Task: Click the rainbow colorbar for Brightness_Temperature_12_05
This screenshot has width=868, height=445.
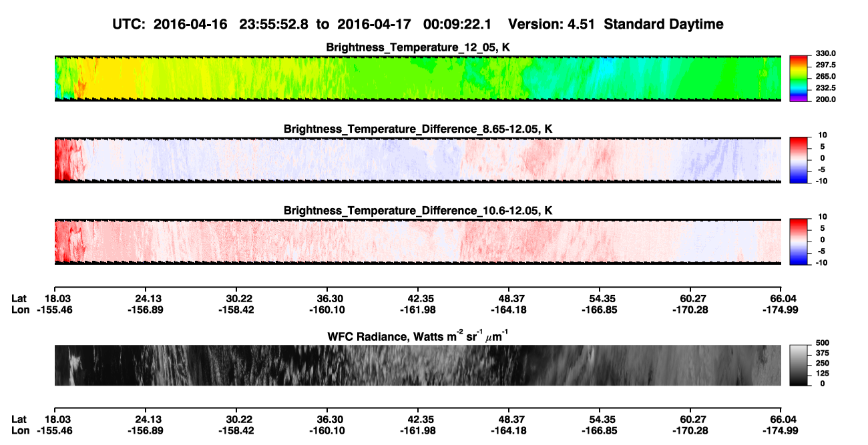Action: 799,79
